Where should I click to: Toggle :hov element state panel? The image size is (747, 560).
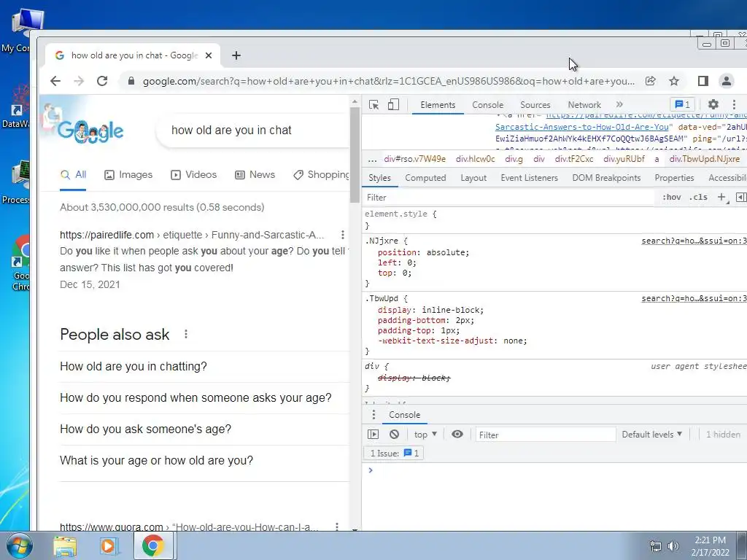point(671,197)
